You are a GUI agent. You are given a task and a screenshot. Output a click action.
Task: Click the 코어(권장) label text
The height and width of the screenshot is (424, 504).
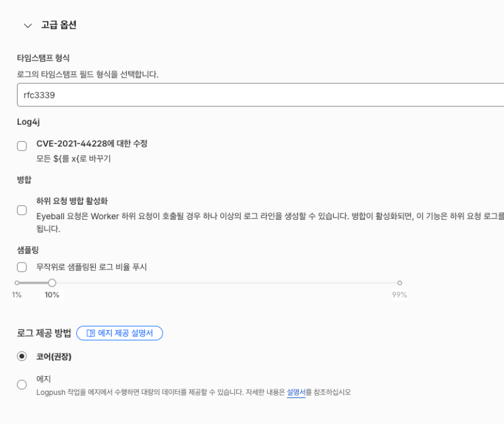point(54,357)
